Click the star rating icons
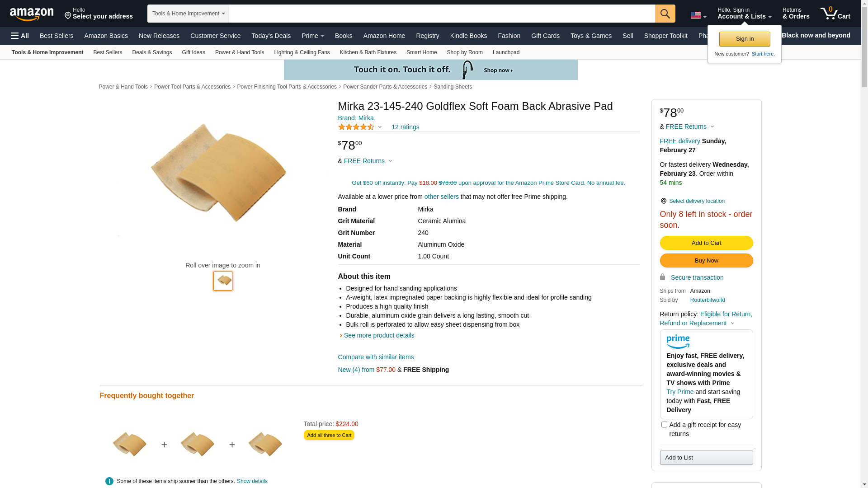The height and width of the screenshot is (488, 868). [356, 127]
